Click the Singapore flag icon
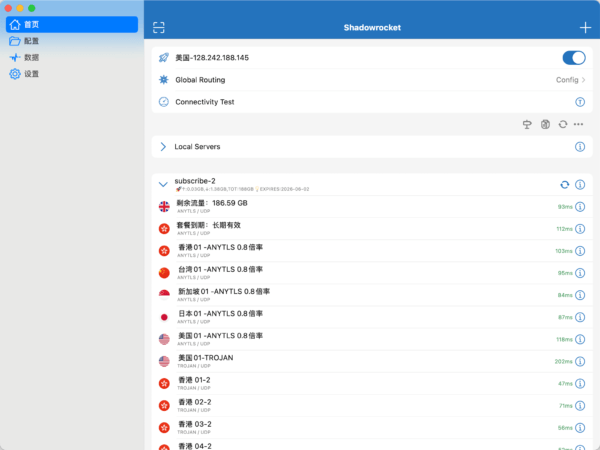The width and height of the screenshot is (600, 450). (x=164, y=295)
